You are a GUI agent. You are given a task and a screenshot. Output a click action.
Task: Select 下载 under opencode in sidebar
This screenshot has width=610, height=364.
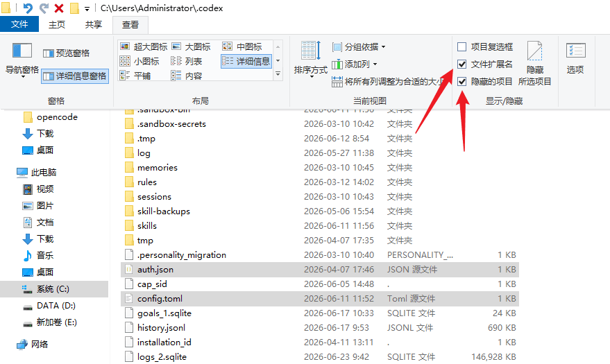tap(45, 134)
